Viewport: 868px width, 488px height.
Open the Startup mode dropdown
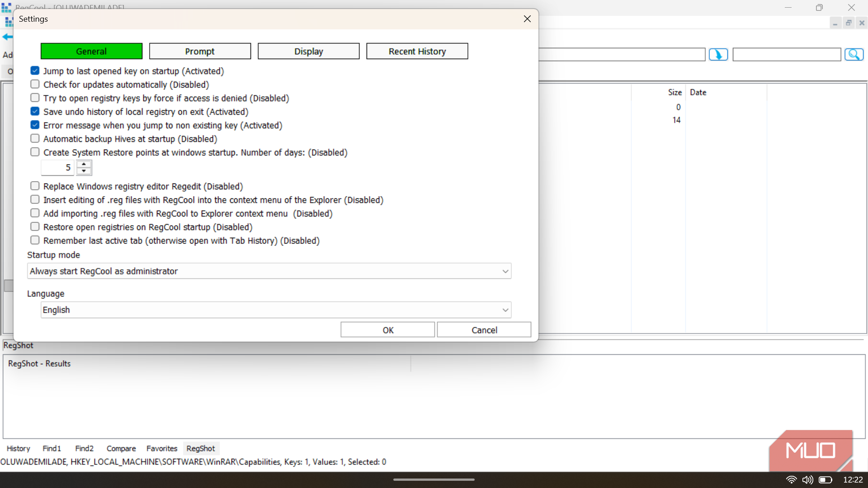[269, 271]
